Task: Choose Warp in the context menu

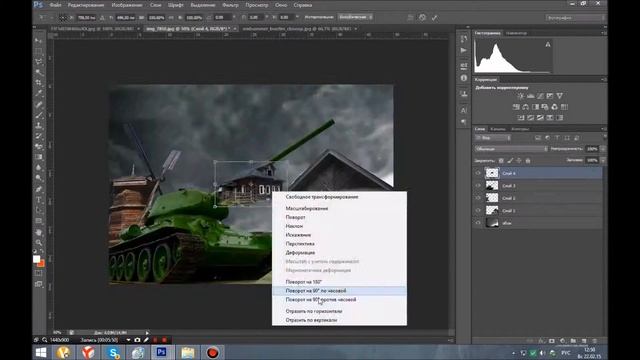Action: coord(300,253)
